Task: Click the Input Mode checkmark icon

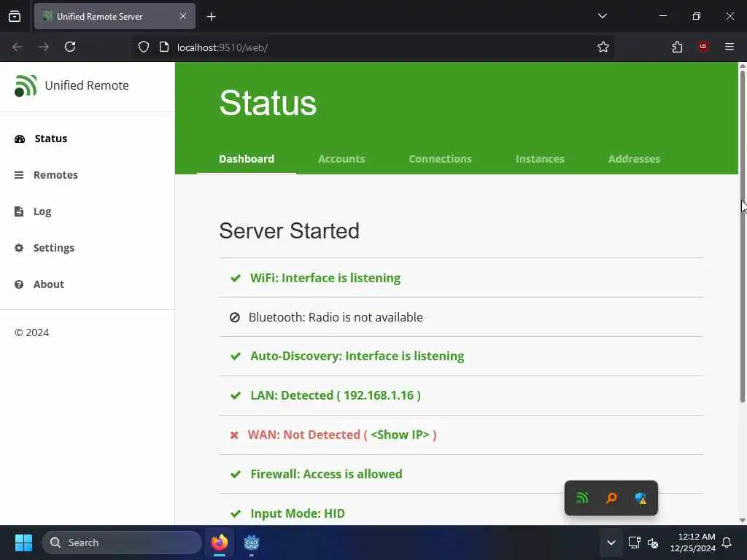Action: [x=236, y=514]
